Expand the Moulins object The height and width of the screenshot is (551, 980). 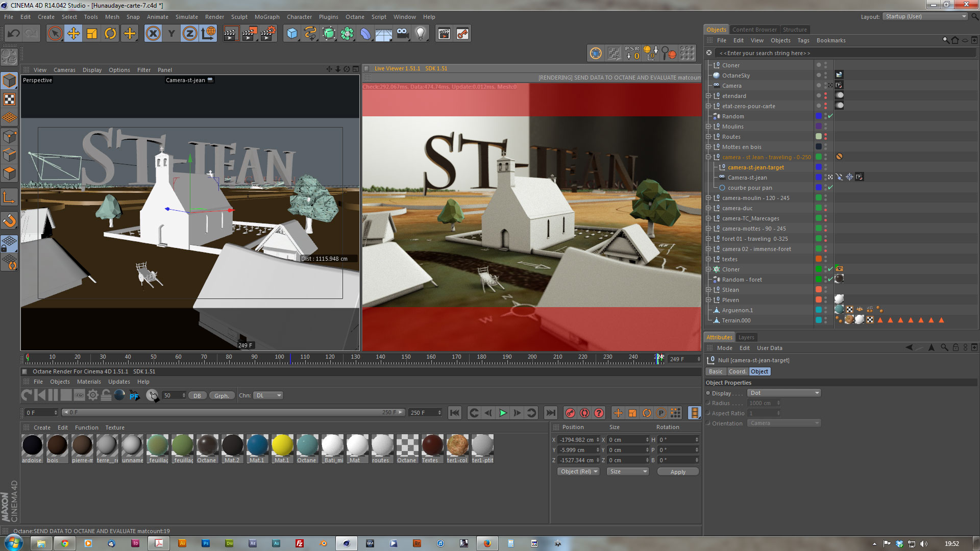coord(708,127)
